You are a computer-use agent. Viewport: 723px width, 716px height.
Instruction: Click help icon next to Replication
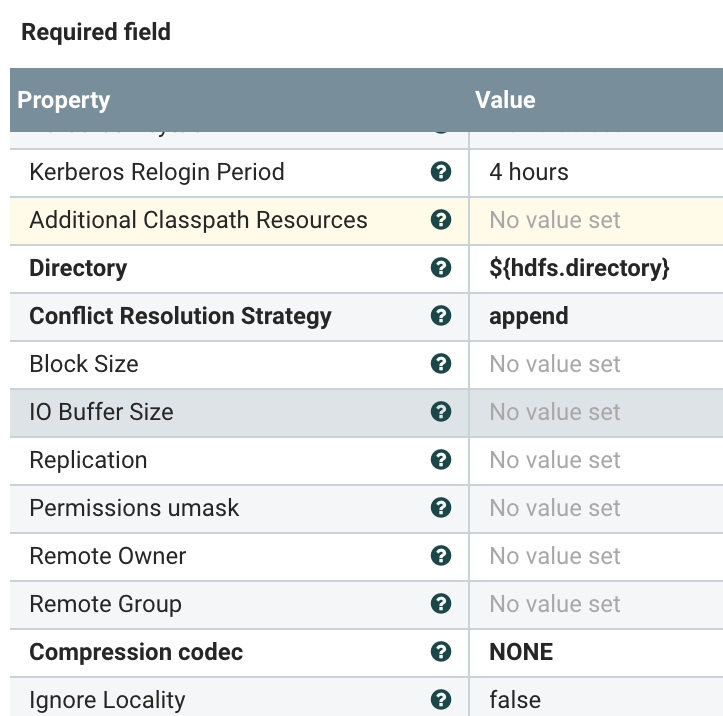click(x=440, y=460)
